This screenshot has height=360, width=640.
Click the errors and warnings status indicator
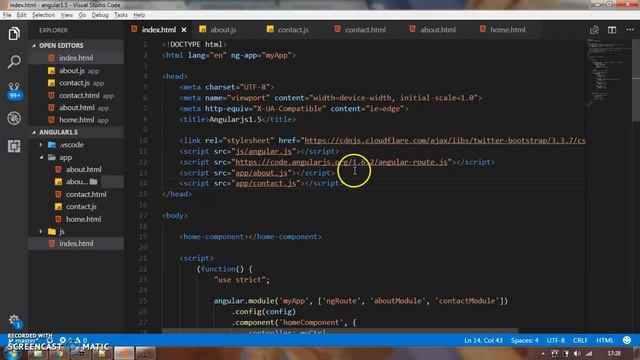tap(73, 340)
